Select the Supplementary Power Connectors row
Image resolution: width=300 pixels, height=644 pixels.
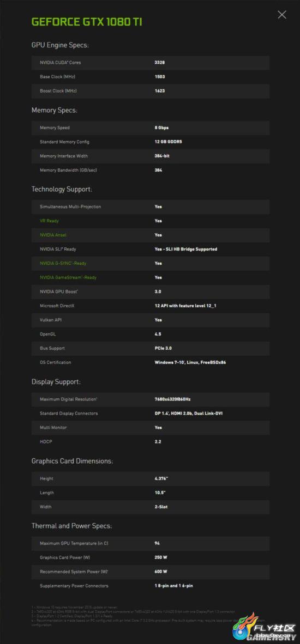coord(151,586)
